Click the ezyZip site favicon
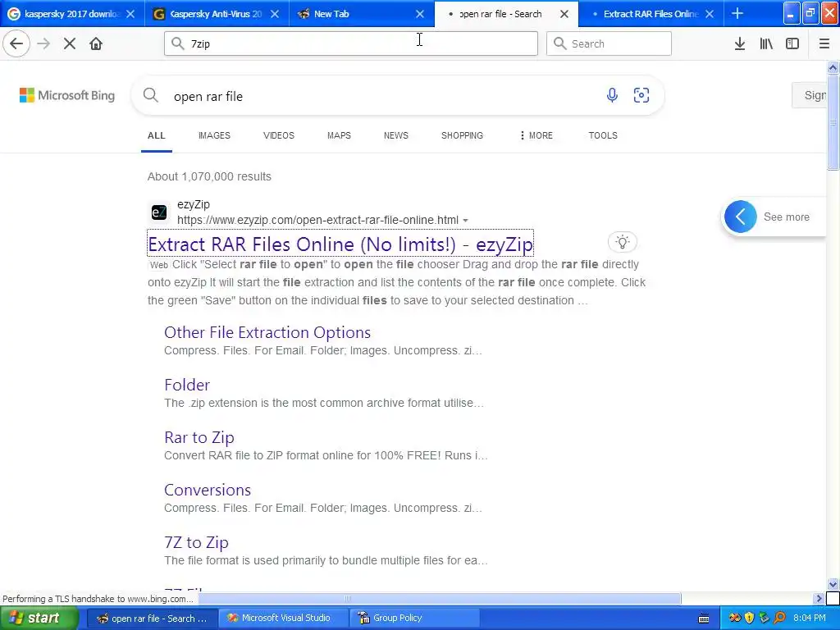Image resolution: width=840 pixels, height=630 pixels. click(x=159, y=212)
